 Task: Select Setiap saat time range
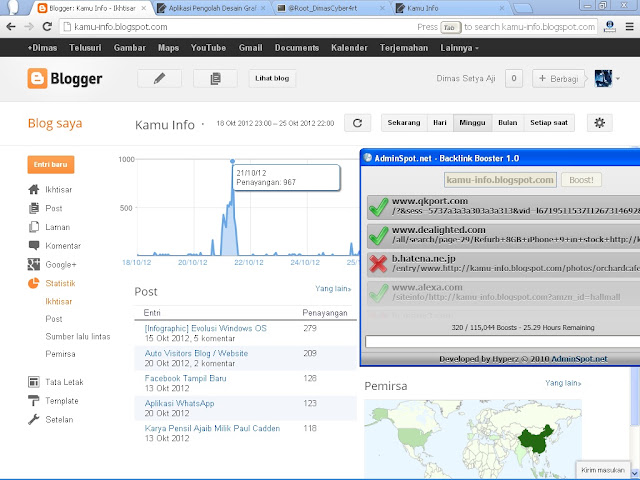click(x=549, y=123)
